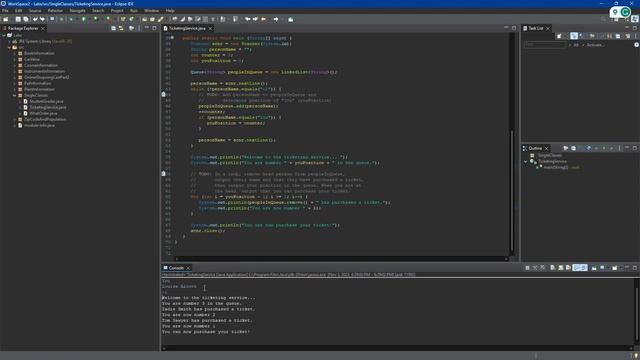640x360 pixels.
Task: Click editor vertical scrollbar thumb
Action: point(512,190)
